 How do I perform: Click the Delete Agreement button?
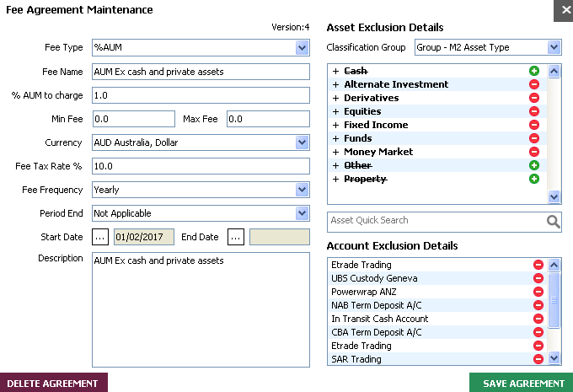(x=53, y=384)
